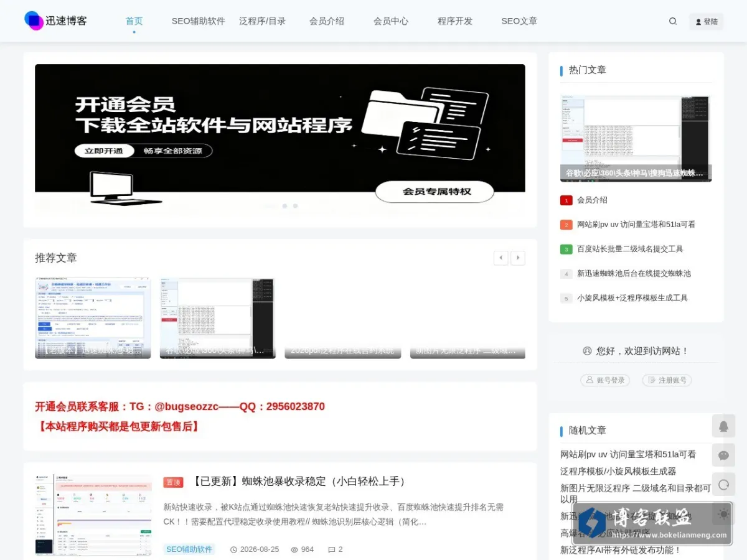Click the 热门文章 section heading
This screenshot has width=747, height=560.
pos(588,70)
